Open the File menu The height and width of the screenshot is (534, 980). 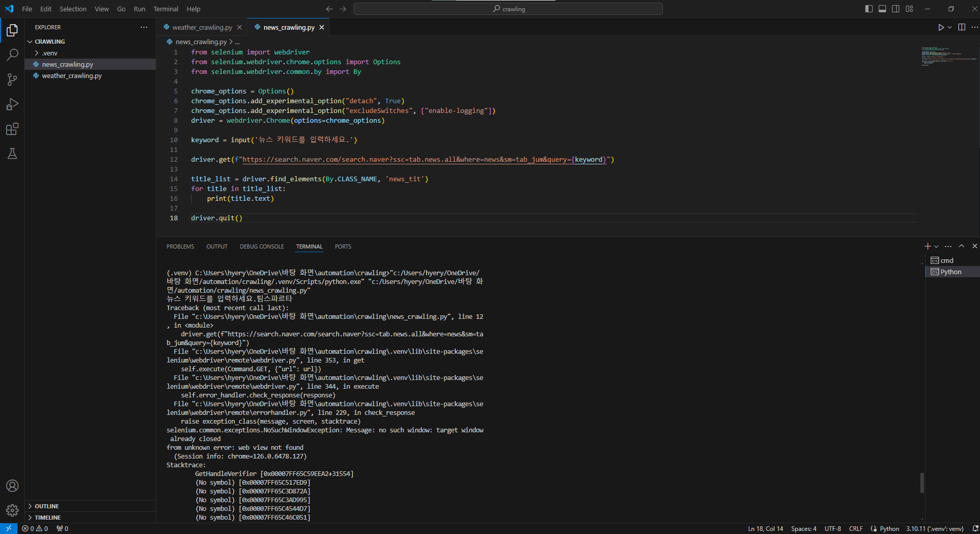27,9
